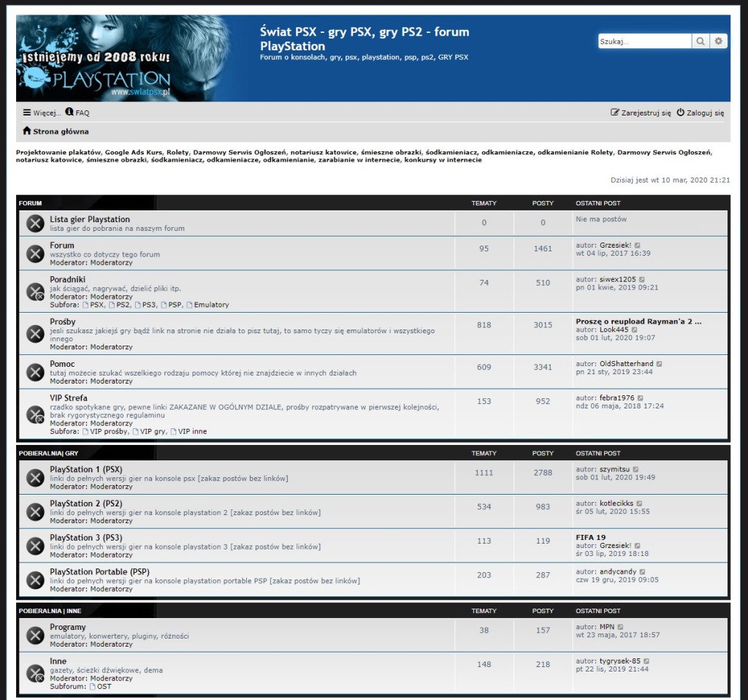Click the search magnifier icon
This screenshot has width=748, height=700.
[x=701, y=42]
